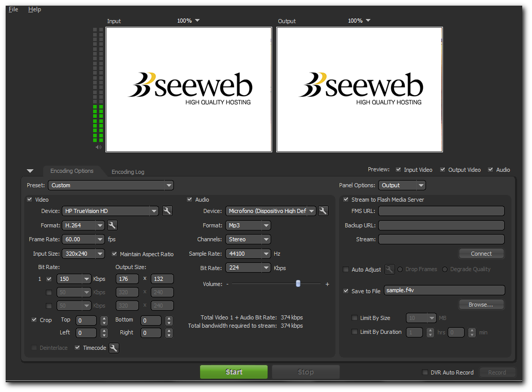Open Channels Stereo dropdown
Viewport: 532px width, 392px height.
(248, 239)
